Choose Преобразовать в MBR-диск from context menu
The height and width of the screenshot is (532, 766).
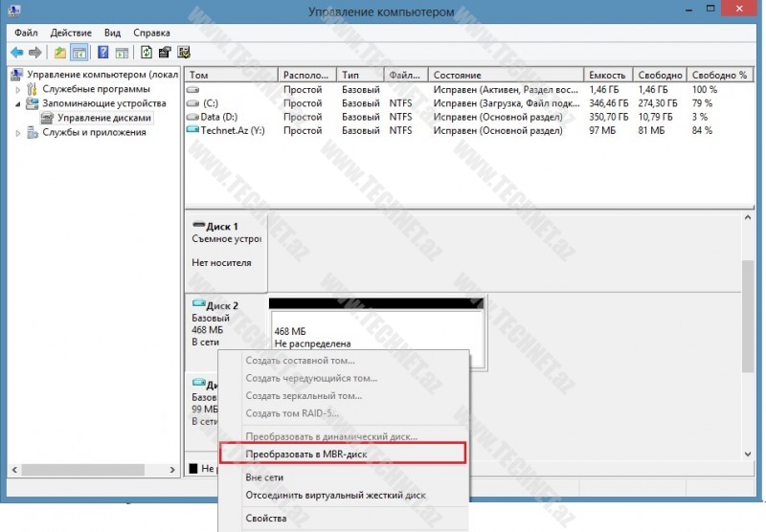(x=343, y=454)
